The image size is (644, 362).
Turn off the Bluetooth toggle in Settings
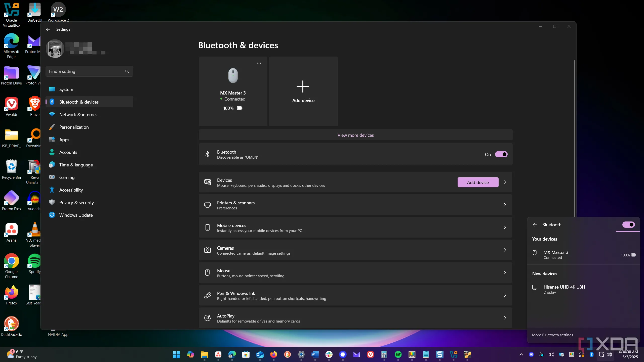pyautogui.click(x=501, y=154)
